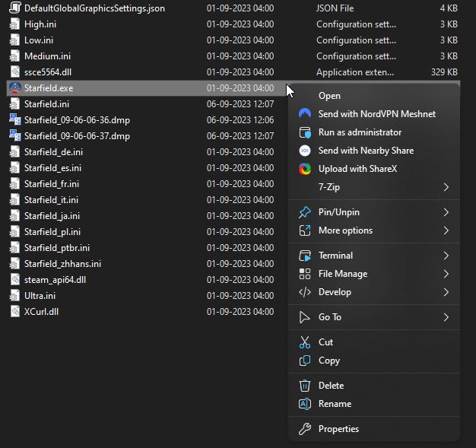Select the Starfield_es.ini file name
This screenshot has width=476, height=448.
[52, 168]
